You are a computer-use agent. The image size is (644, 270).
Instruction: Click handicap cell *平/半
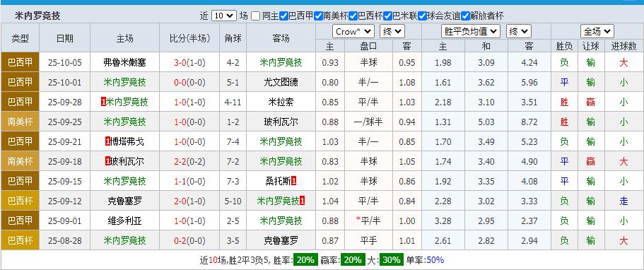click(x=368, y=221)
